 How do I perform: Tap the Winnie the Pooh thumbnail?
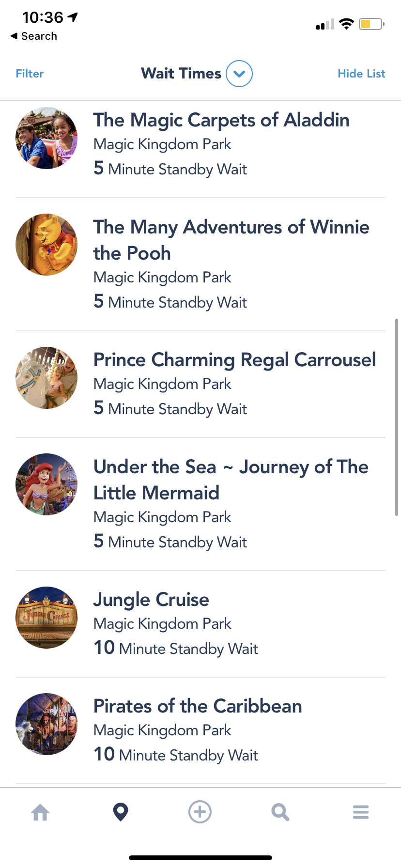[46, 245]
